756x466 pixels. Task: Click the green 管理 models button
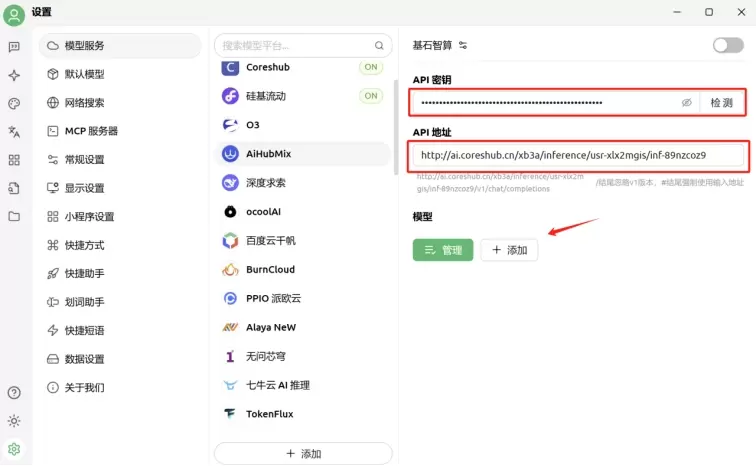pyautogui.click(x=442, y=250)
